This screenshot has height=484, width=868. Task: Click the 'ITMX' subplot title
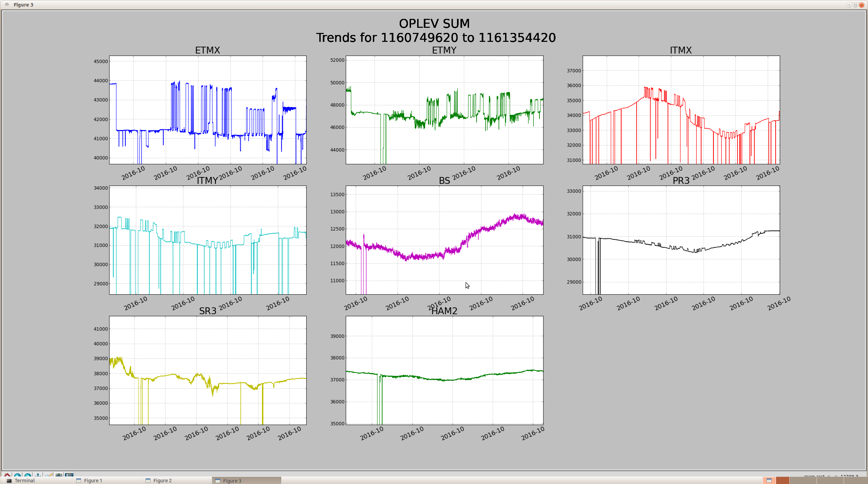[x=681, y=50]
